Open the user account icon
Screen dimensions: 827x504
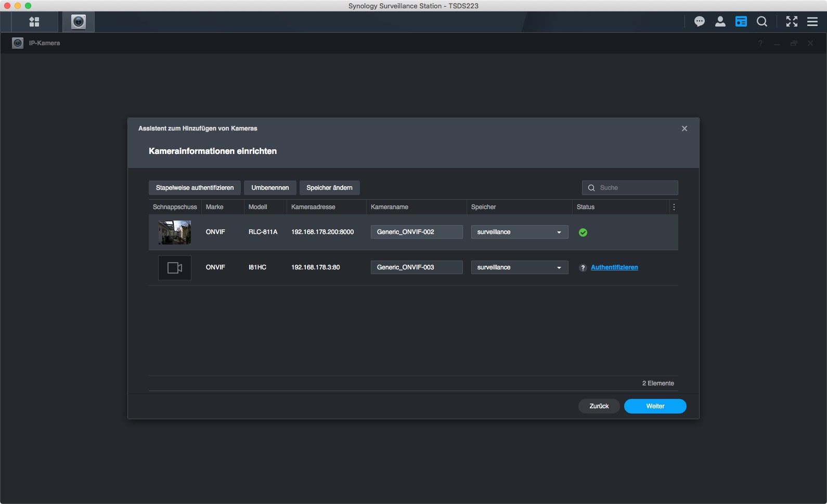tap(720, 21)
